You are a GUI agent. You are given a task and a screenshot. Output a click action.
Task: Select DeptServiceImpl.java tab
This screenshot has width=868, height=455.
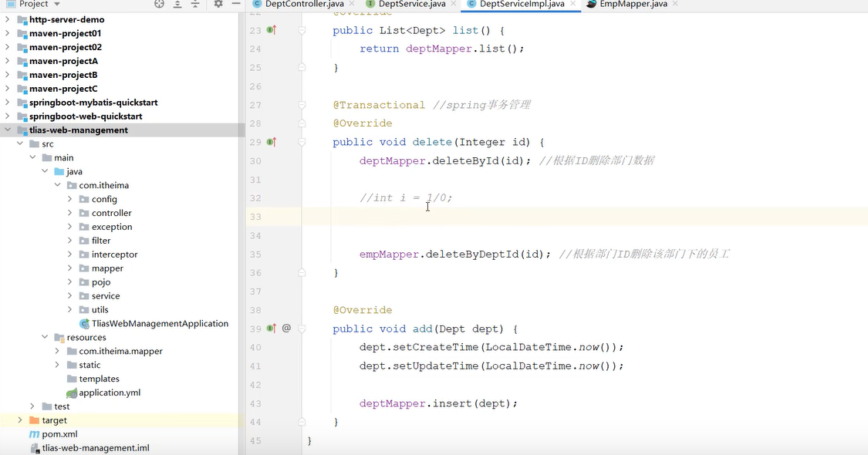[522, 4]
